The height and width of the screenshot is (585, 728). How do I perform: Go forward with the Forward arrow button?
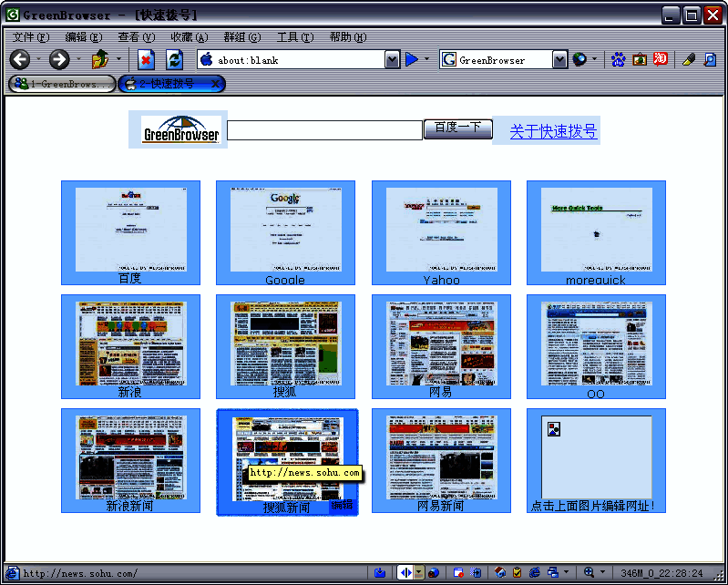click(59, 59)
